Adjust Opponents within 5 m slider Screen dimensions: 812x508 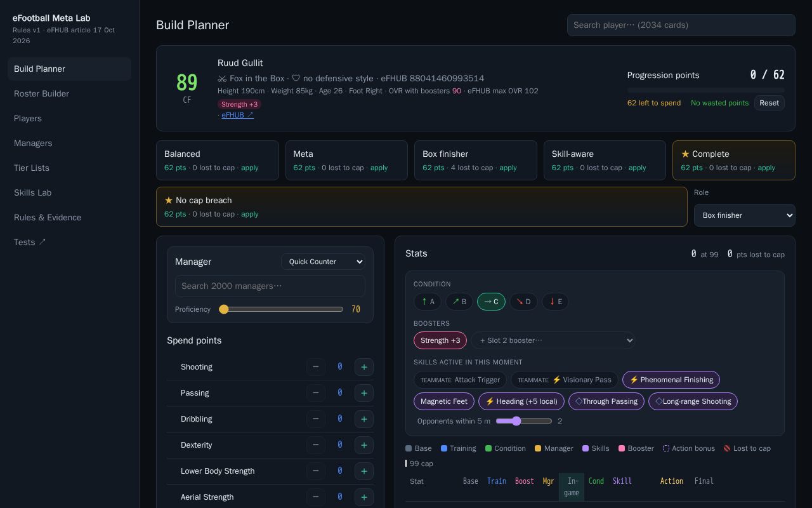[524, 421]
